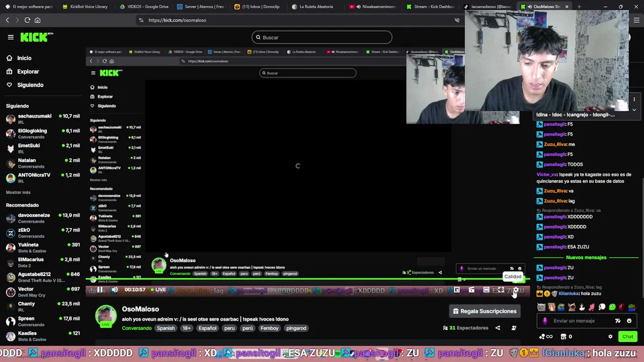
Task: Open channel points infinity icon
Action: pos(545,337)
